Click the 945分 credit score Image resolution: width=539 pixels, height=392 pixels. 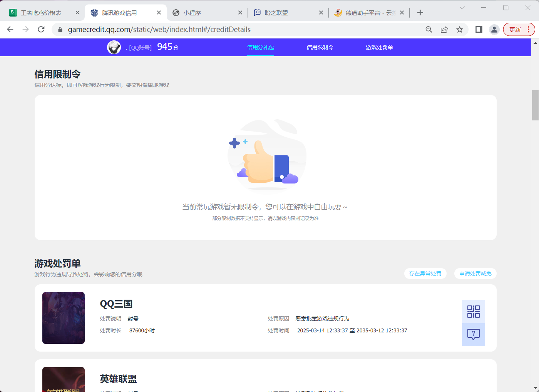pos(168,47)
